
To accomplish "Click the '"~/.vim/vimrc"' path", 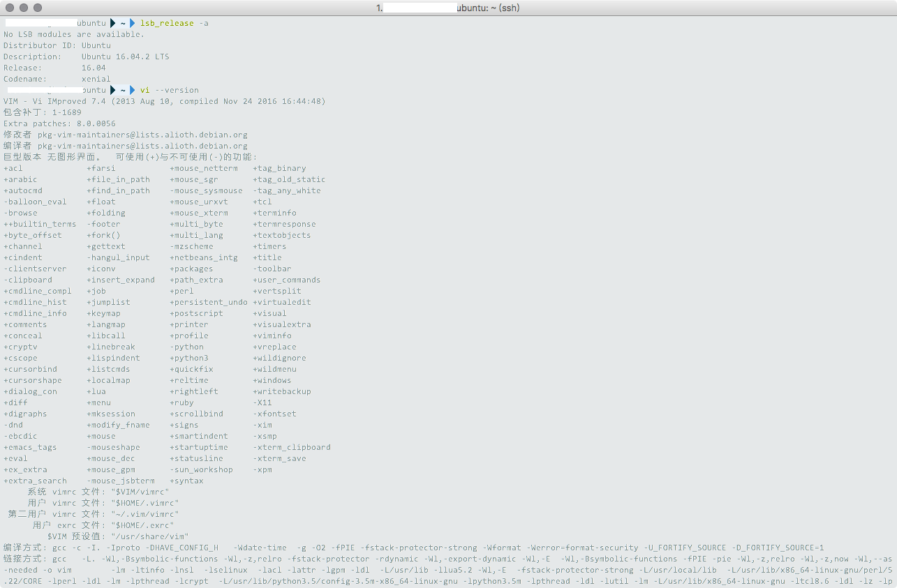I will pos(145,514).
